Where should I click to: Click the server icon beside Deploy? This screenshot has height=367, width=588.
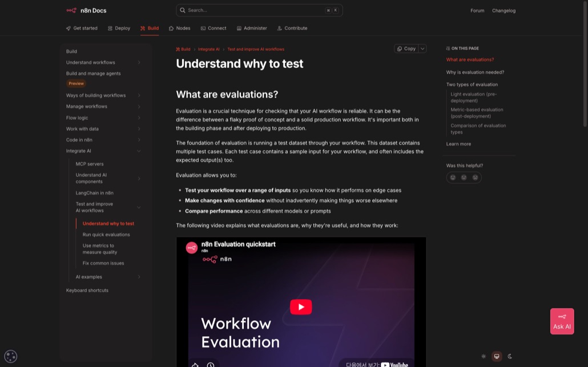point(110,29)
